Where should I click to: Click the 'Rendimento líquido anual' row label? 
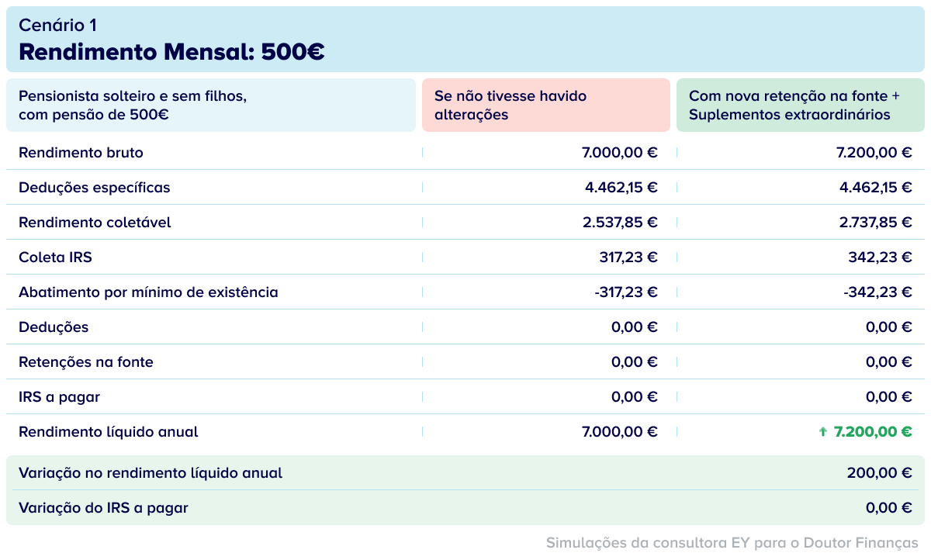[109, 432]
